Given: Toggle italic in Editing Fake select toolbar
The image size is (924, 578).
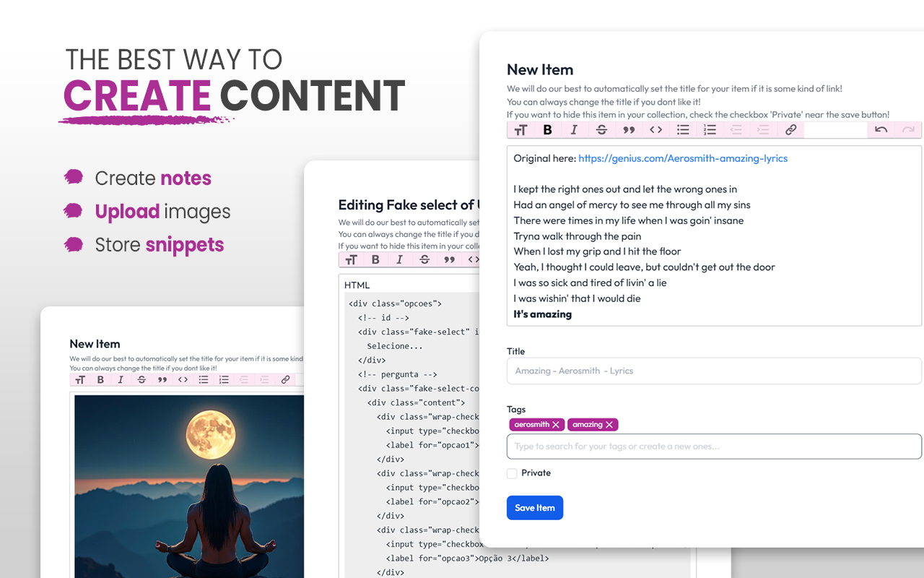Looking at the screenshot, I should coord(399,259).
